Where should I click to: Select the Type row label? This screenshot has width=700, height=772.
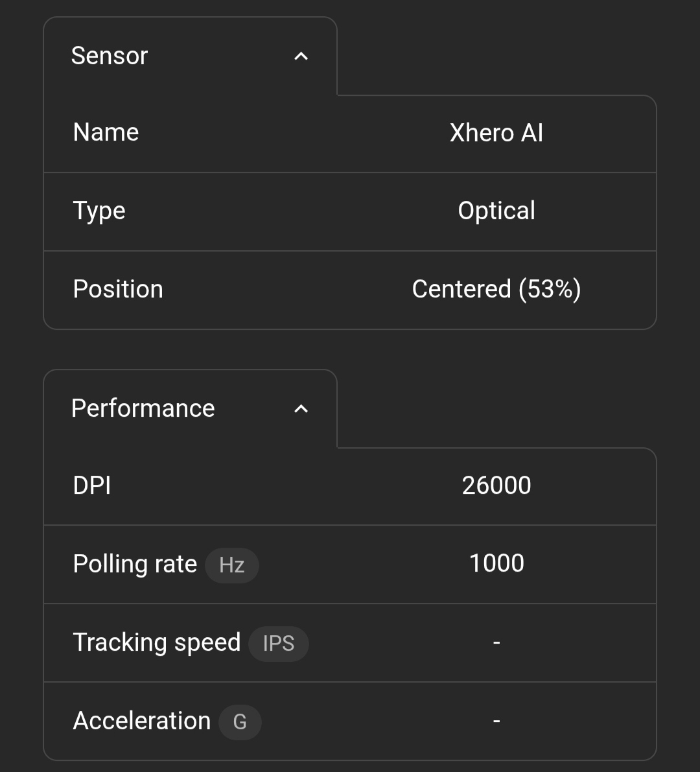click(x=99, y=211)
